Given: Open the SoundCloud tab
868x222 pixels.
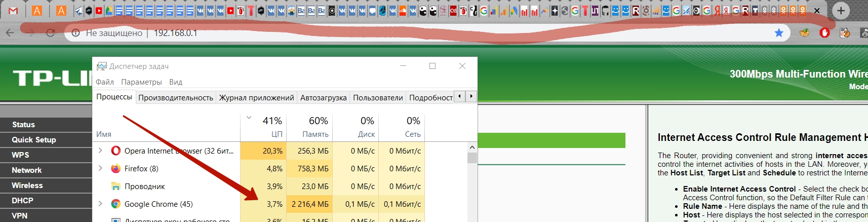Looking at the screenshot, I should coord(403,11).
